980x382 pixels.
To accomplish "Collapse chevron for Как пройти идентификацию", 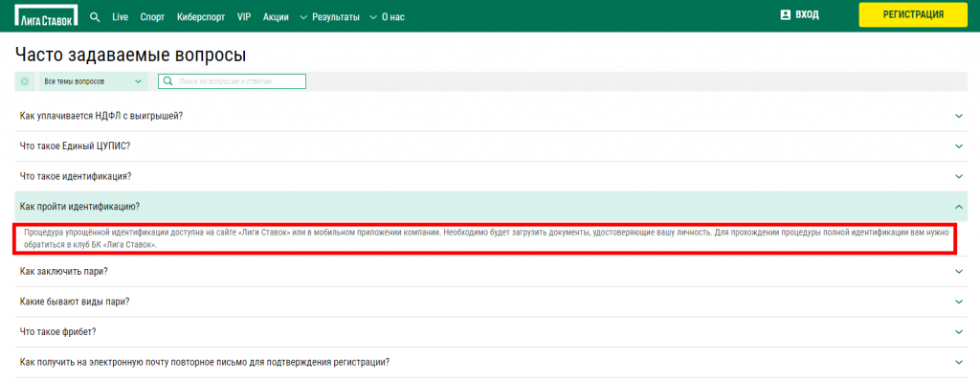I will [959, 206].
